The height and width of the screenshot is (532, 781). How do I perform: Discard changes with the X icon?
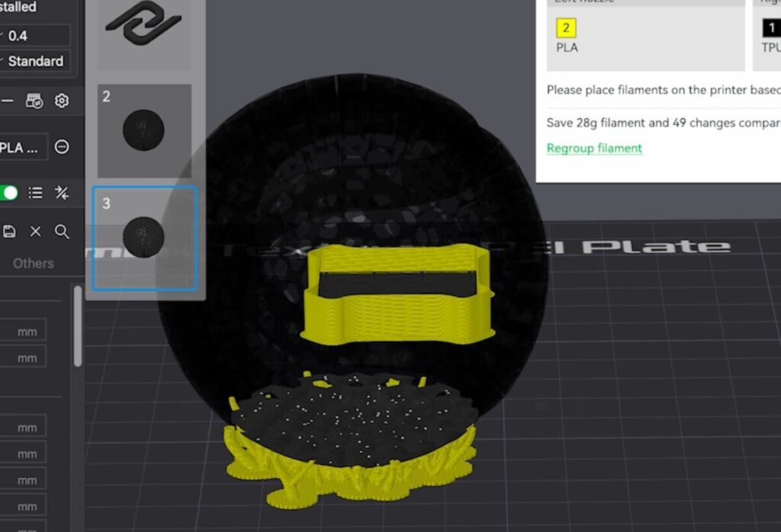pyautogui.click(x=35, y=232)
